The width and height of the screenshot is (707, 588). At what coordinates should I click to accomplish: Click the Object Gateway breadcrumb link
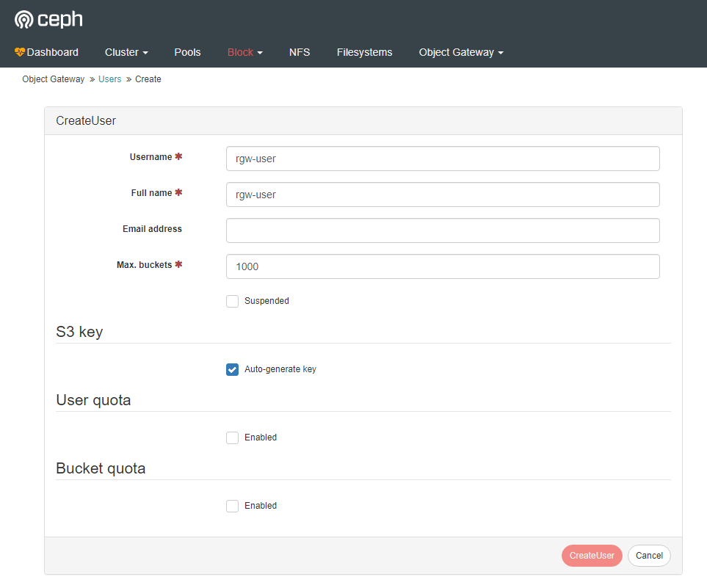53,79
